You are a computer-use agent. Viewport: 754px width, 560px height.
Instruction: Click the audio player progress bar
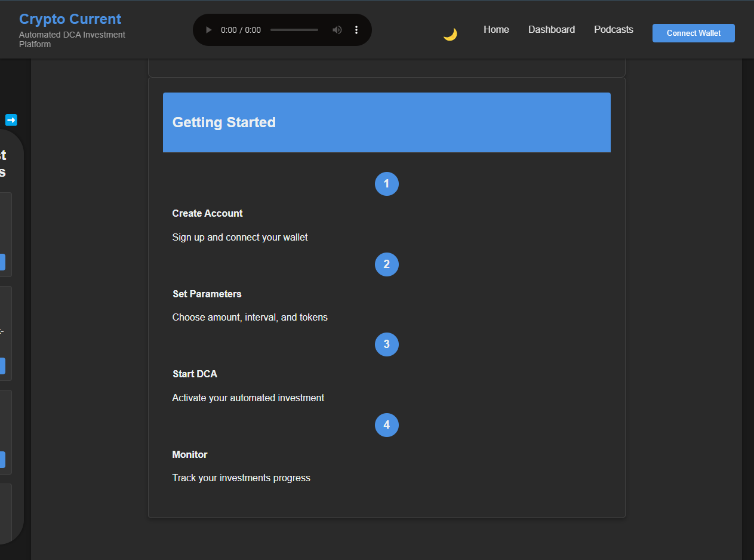pyautogui.click(x=294, y=30)
